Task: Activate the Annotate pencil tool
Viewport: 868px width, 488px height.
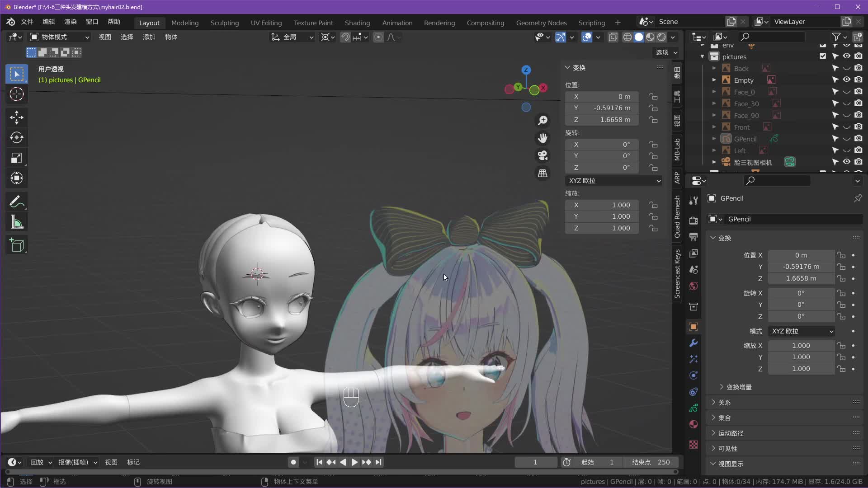Action: [17, 202]
